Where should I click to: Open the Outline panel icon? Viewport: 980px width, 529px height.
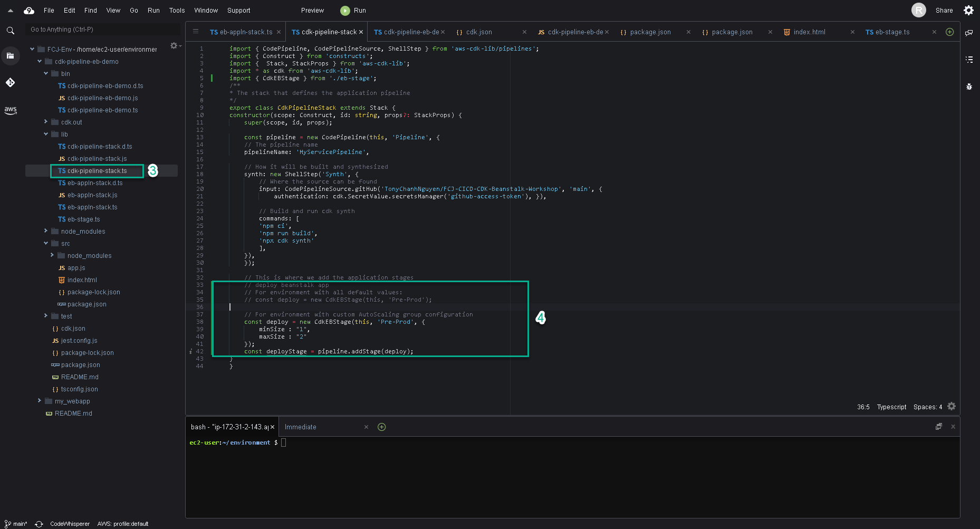tap(969, 60)
